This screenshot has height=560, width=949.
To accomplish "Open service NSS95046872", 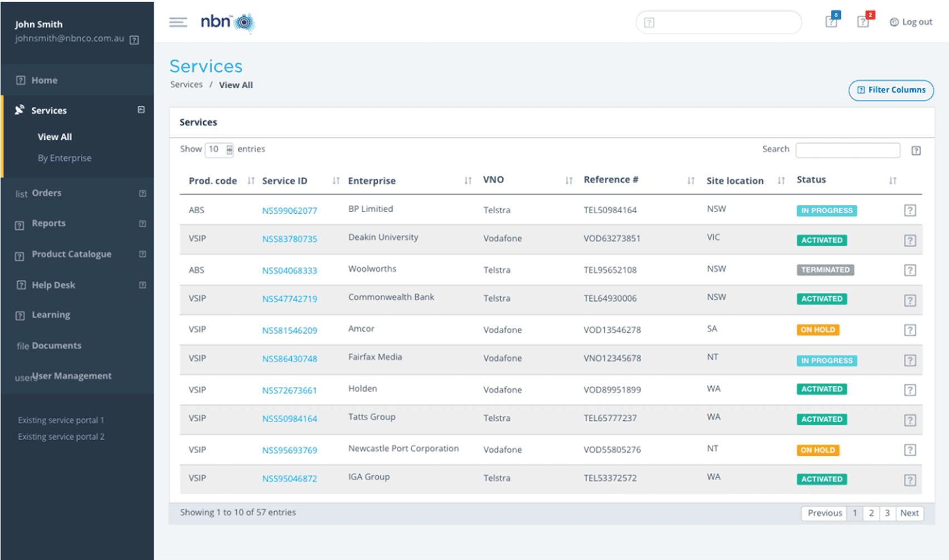I will (x=290, y=479).
